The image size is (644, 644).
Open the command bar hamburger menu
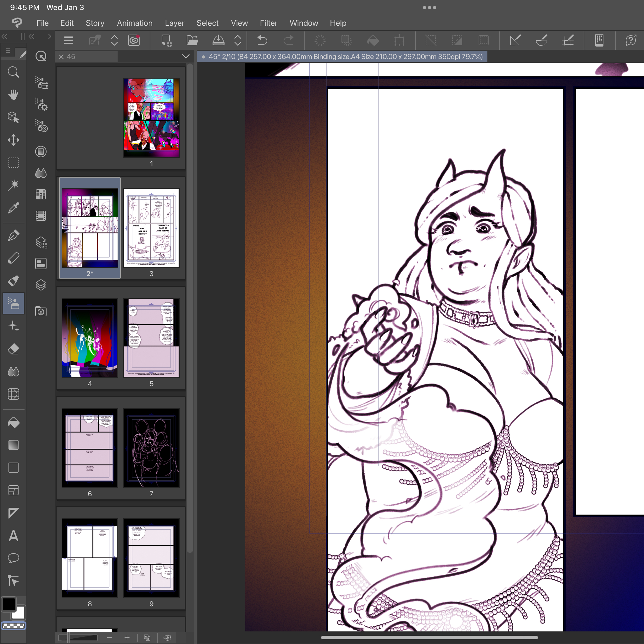(68, 40)
